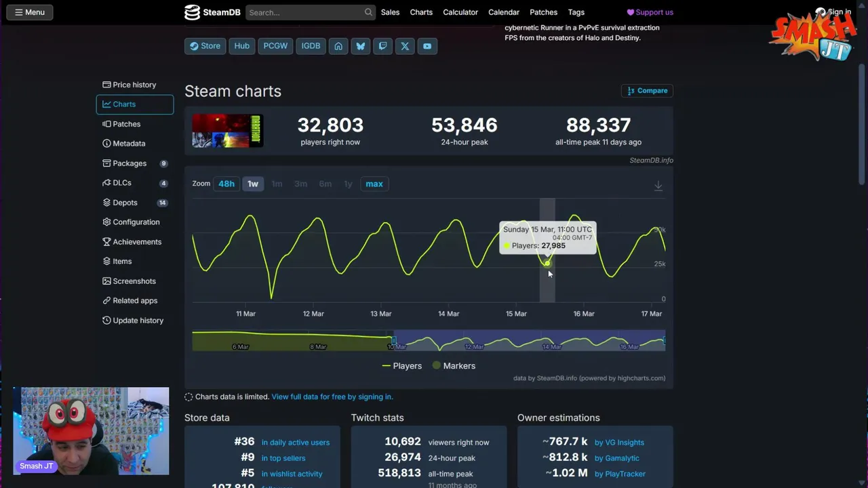Open Update history in sidebar

[135, 321]
